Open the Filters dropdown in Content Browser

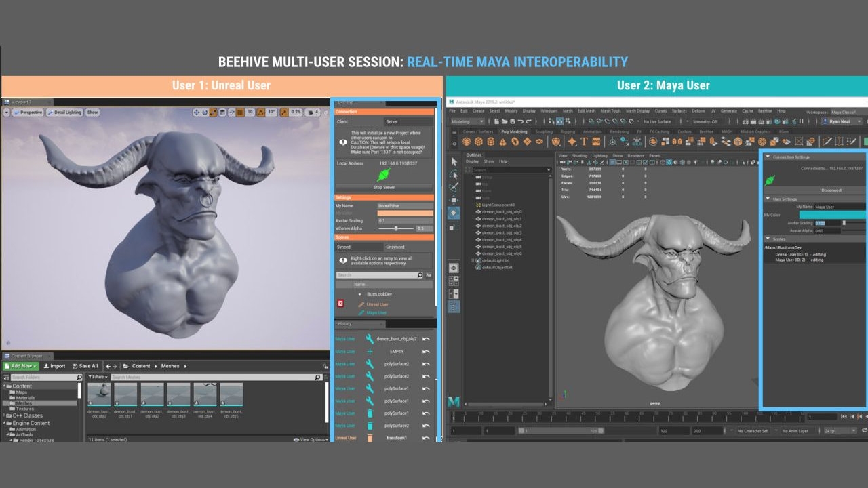98,377
